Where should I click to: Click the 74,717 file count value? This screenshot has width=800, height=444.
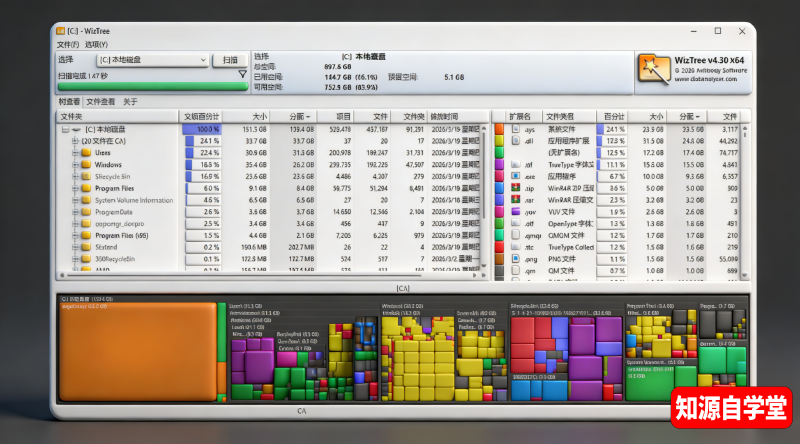click(728, 153)
